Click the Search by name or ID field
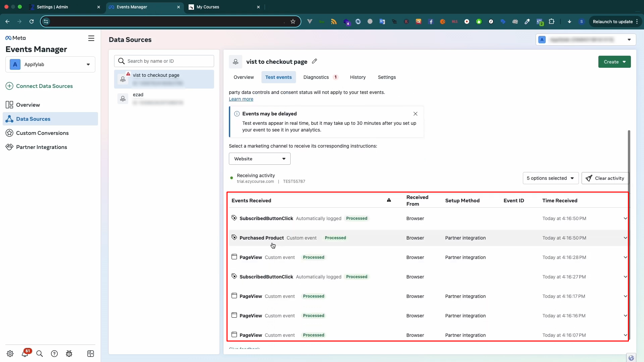This screenshot has height=362, width=644. [164, 61]
